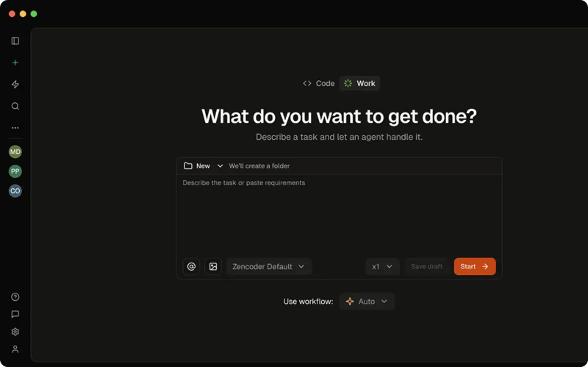Open settings via the gear icon
Screen dimensions: 588x367
tap(15, 332)
